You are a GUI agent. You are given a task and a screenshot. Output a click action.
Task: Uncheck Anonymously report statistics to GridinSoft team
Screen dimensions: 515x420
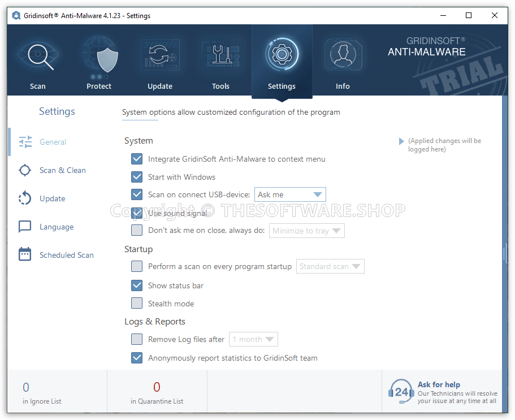tap(136, 358)
